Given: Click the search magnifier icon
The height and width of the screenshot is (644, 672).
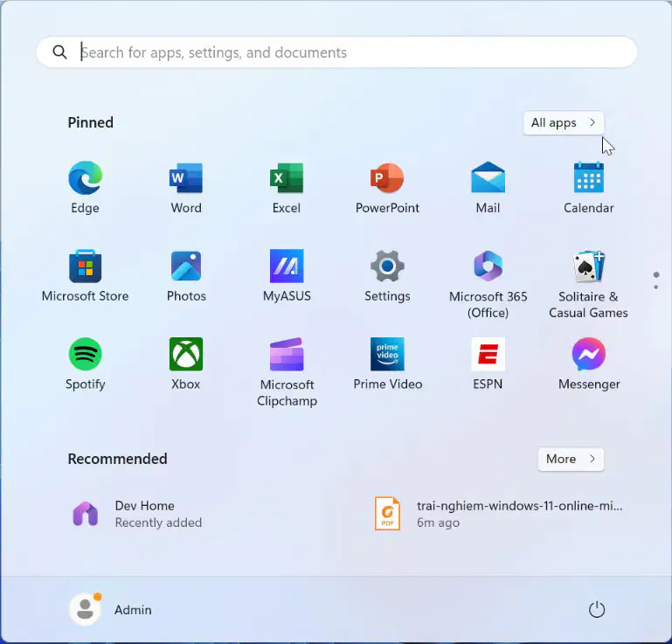Looking at the screenshot, I should coord(59,52).
